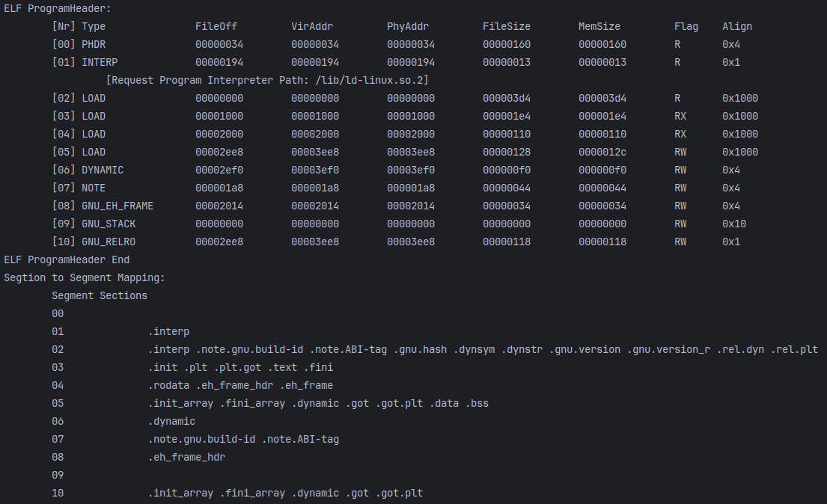This screenshot has width=827, height=504.
Task: Click the VirAddr column header
Action: (x=312, y=26)
